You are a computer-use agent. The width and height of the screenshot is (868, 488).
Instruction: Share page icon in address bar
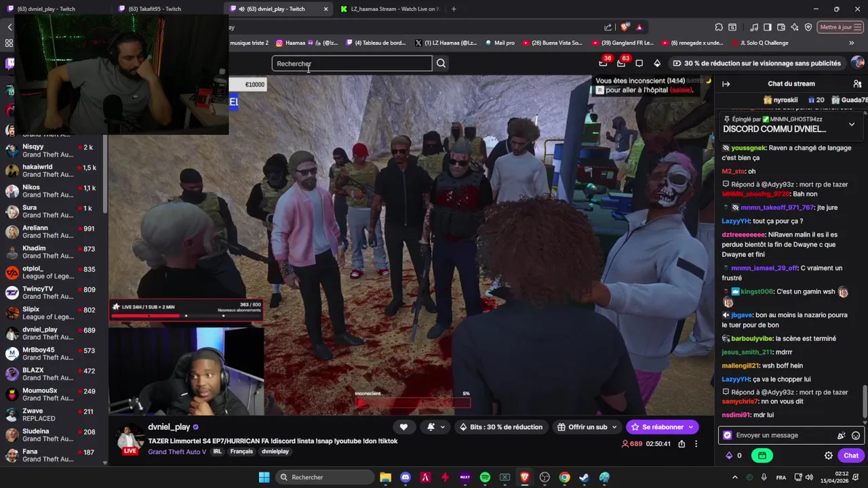pyautogui.click(x=608, y=27)
